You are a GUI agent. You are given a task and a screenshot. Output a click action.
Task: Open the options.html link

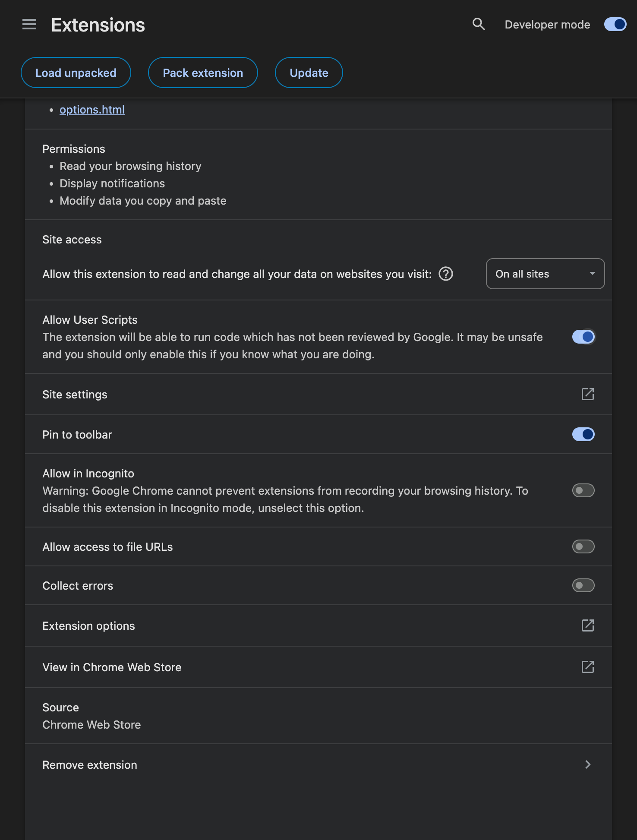pos(92,110)
